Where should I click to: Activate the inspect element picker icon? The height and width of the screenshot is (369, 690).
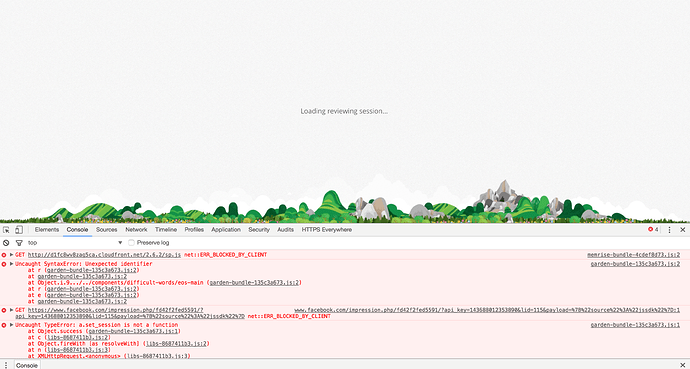point(6,230)
